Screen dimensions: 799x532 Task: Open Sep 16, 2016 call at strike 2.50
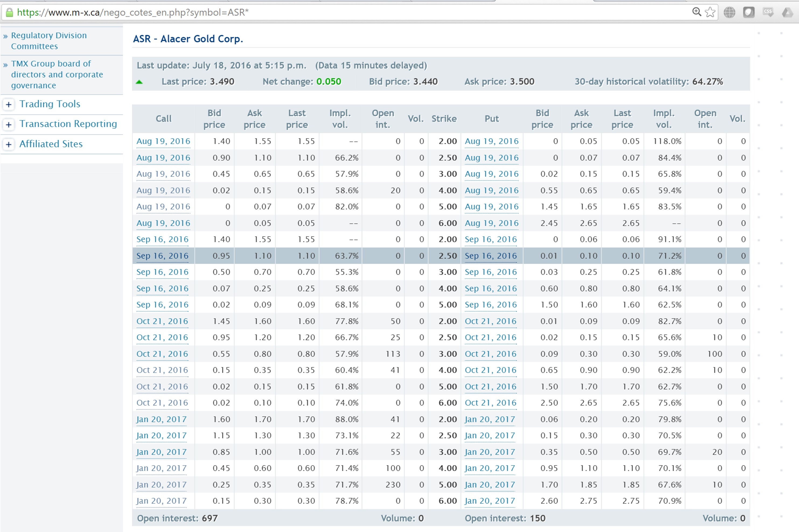(x=162, y=256)
